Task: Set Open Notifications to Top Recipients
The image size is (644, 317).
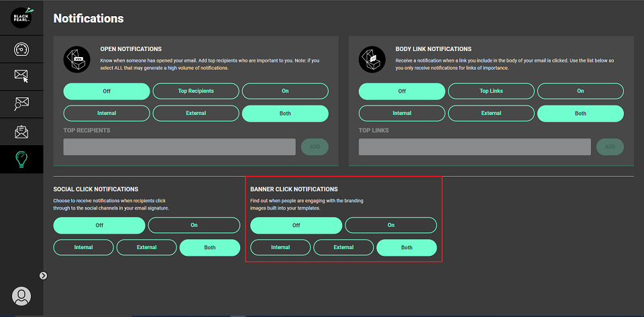Action: [x=196, y=91]
